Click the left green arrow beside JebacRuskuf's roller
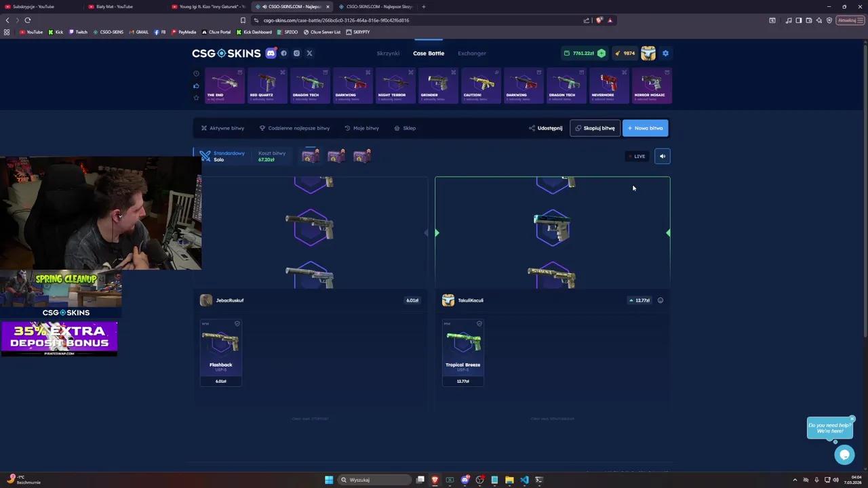 pos(437,232)
